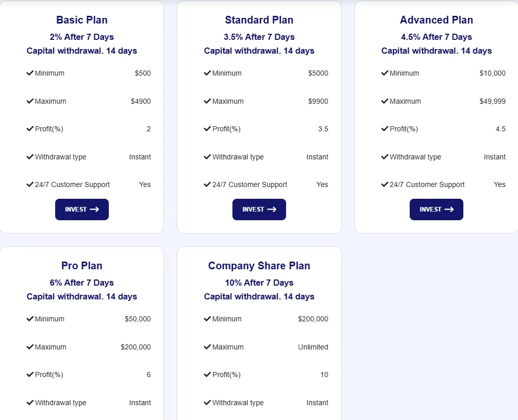Click the checkmark by Pro Plan Withdrawal type
The width and height of the screenshot is (518, 420).
tap(30, 403)
